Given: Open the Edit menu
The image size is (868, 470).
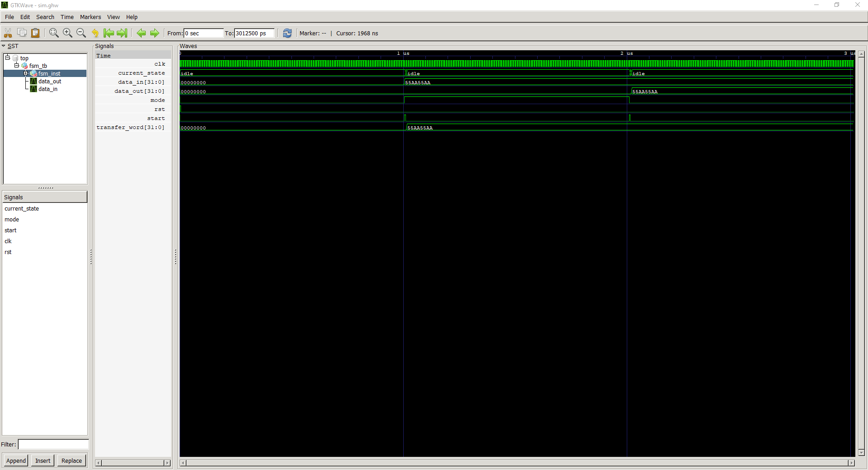Looking at the screenshot, I should pyautogui.click(x=25, y=17).
